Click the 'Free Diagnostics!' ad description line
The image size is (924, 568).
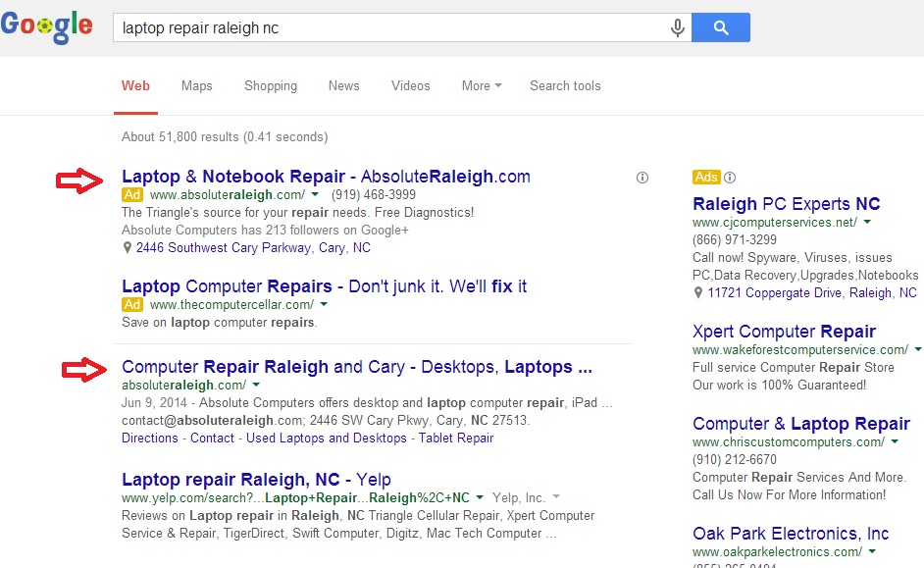[x=297, y=212]
